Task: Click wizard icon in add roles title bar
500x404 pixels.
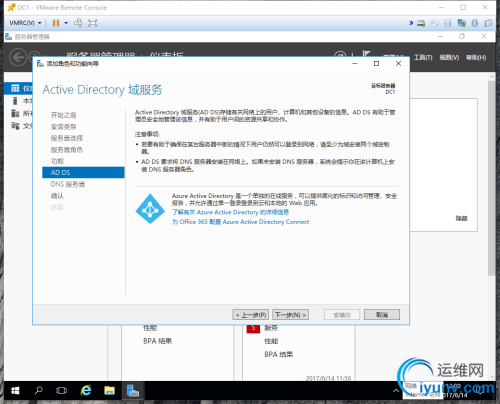Action: [x=40, y=63]
